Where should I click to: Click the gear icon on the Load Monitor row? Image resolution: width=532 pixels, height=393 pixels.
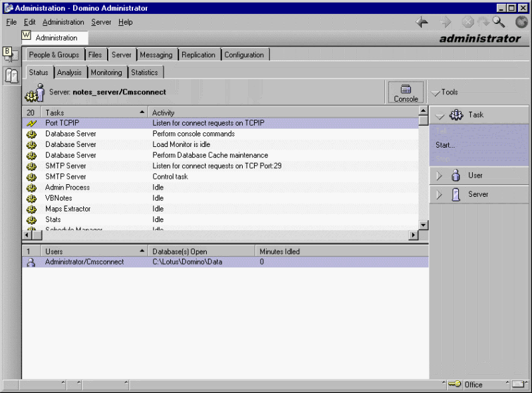[31, 145]
